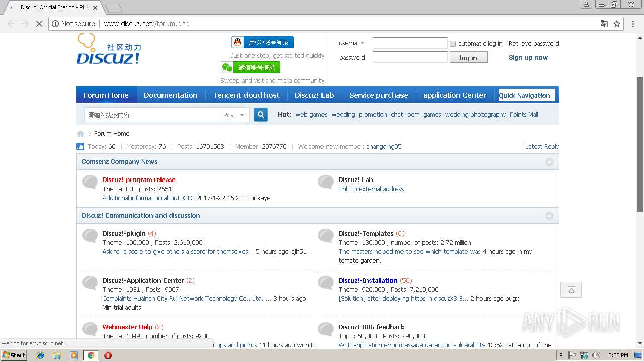Open the Discuz! program release forum
This screenshot has height=362, width=644.
(x=139, y=180)
